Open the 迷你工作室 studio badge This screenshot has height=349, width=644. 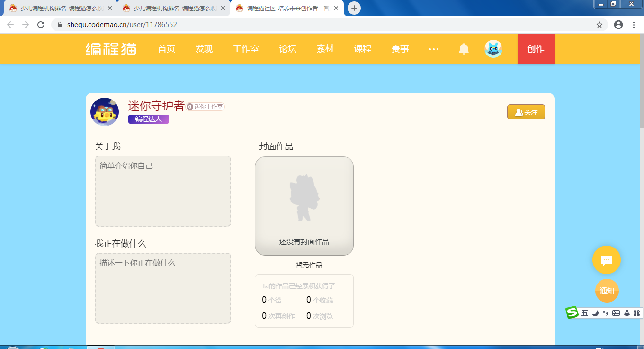(x=206, y=107)
